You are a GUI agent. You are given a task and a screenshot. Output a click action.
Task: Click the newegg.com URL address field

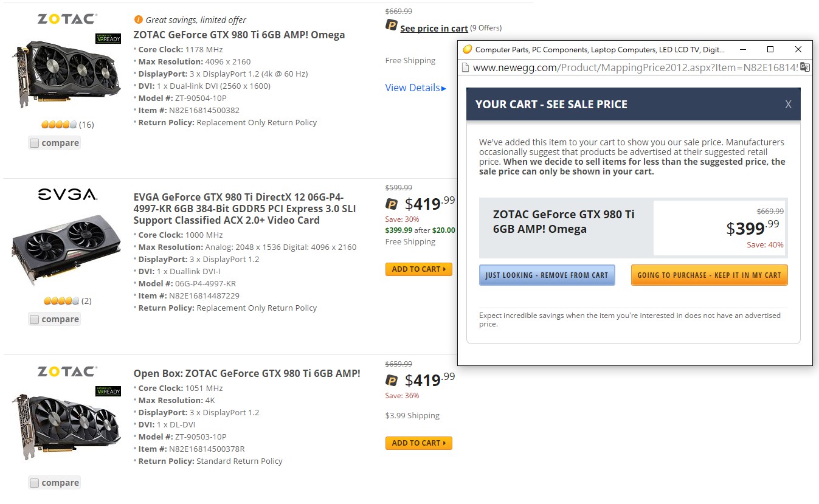click(x=632, y=67)
